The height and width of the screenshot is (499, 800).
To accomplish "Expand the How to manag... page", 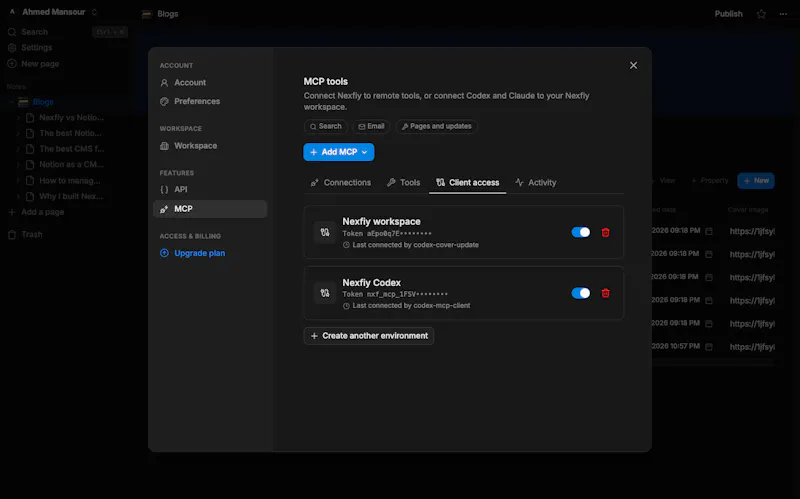I will pos(18,181).
